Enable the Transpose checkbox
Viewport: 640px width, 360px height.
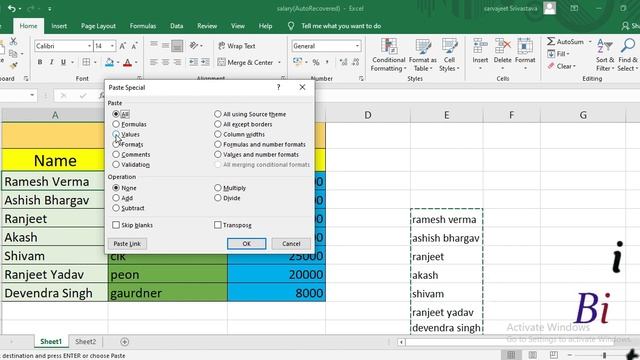(x=218, y=225)
